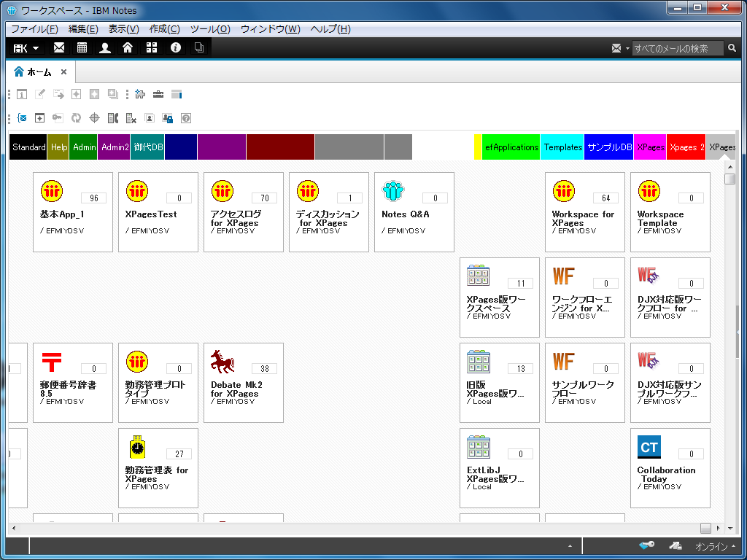This screenshot has height=560, width=747.
Task: Click the question mark help toolbar icon
Action: (x=186, y=118)
